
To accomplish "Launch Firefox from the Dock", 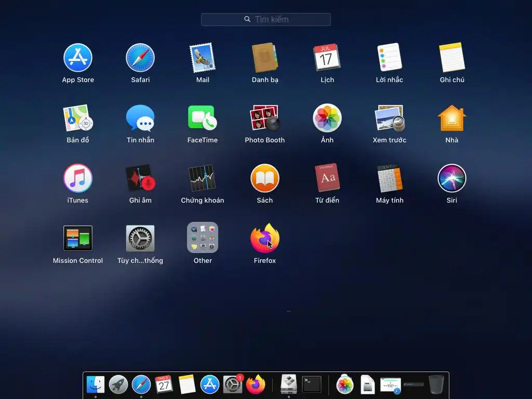I will (256, 384).
